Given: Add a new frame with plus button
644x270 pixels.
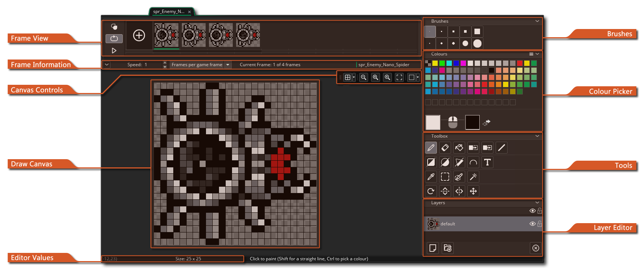Looking at the screenshot, I should [x=139, y=35].
